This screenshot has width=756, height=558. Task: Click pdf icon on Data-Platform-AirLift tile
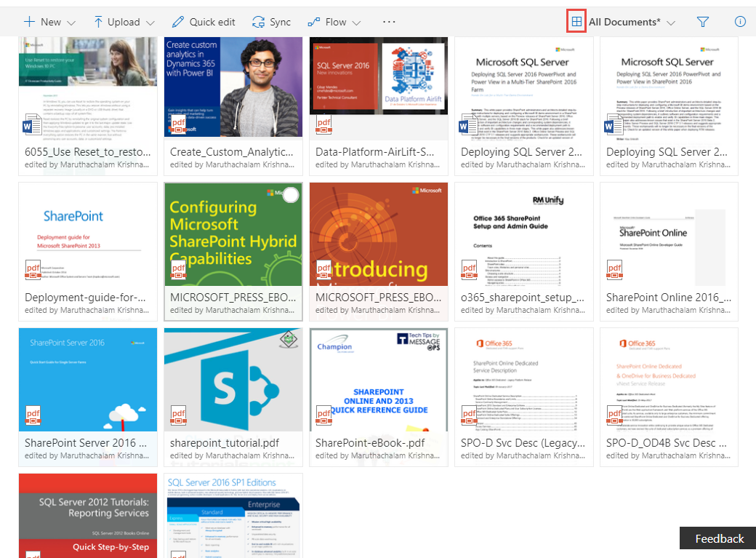pos(324,125)
